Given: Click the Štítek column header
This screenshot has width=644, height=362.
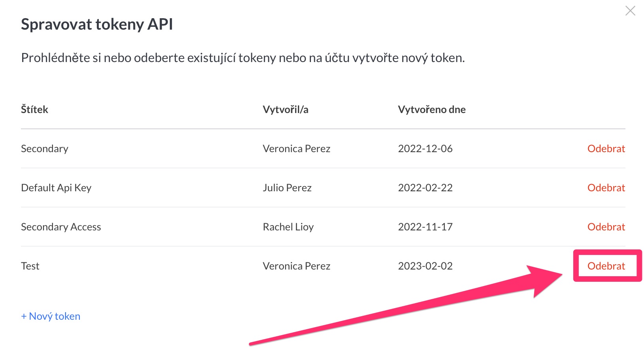Looking at the screenshot, I should coord(34,109).
